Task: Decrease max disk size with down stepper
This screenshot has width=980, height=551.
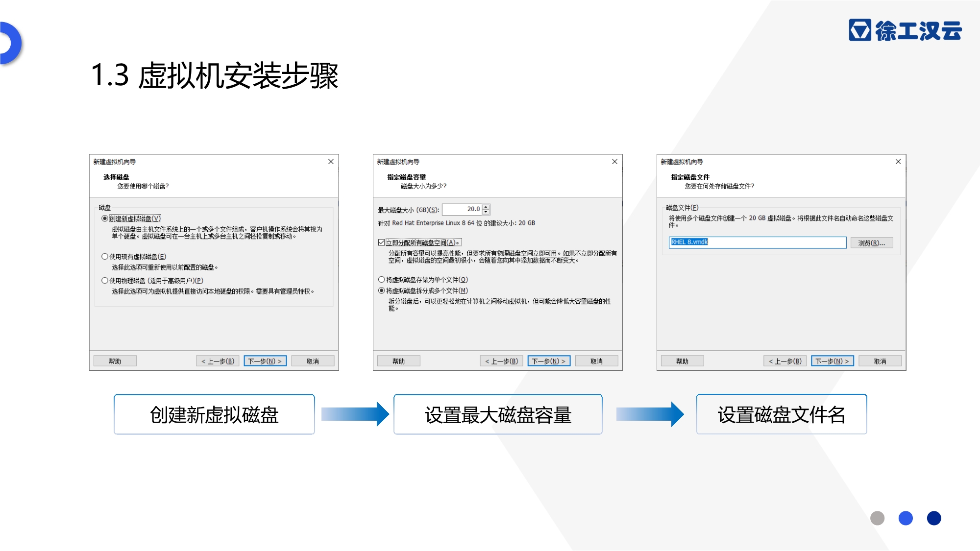Action: tap(486, 212)
